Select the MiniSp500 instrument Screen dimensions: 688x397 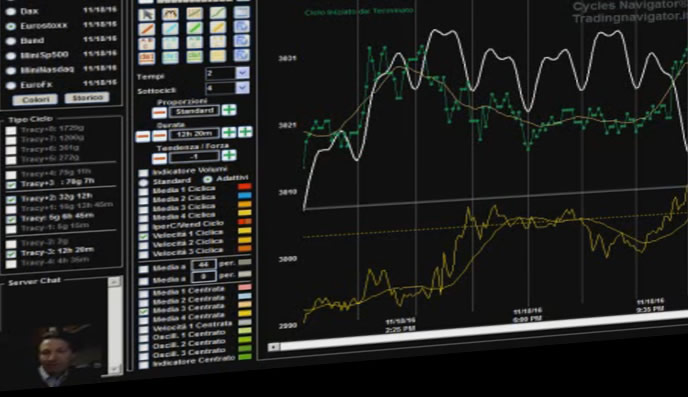coord(10,56)
